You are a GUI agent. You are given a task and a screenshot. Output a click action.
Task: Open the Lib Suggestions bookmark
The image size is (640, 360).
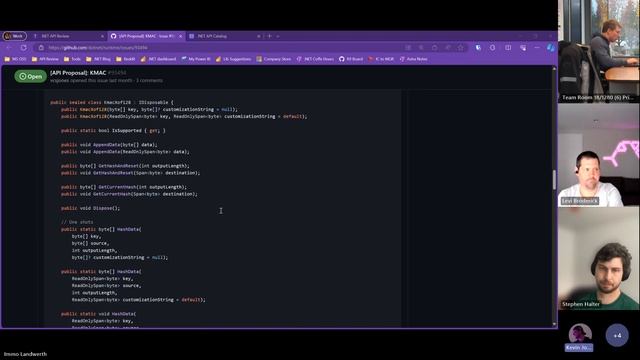coord(233,59)
